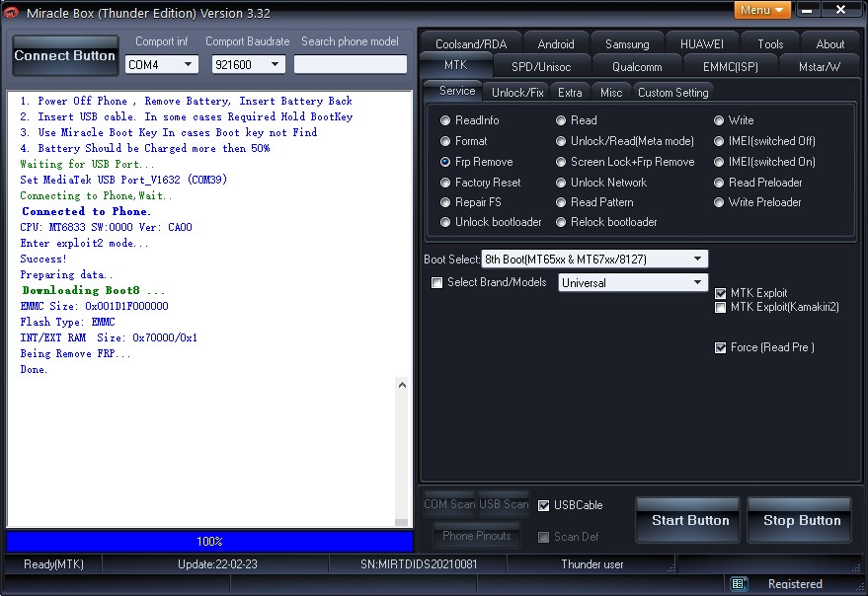The width and height of the screenshot is (868, 596).
Task: Click the status bar grid icon beside Registered
Action: point(738,584)
